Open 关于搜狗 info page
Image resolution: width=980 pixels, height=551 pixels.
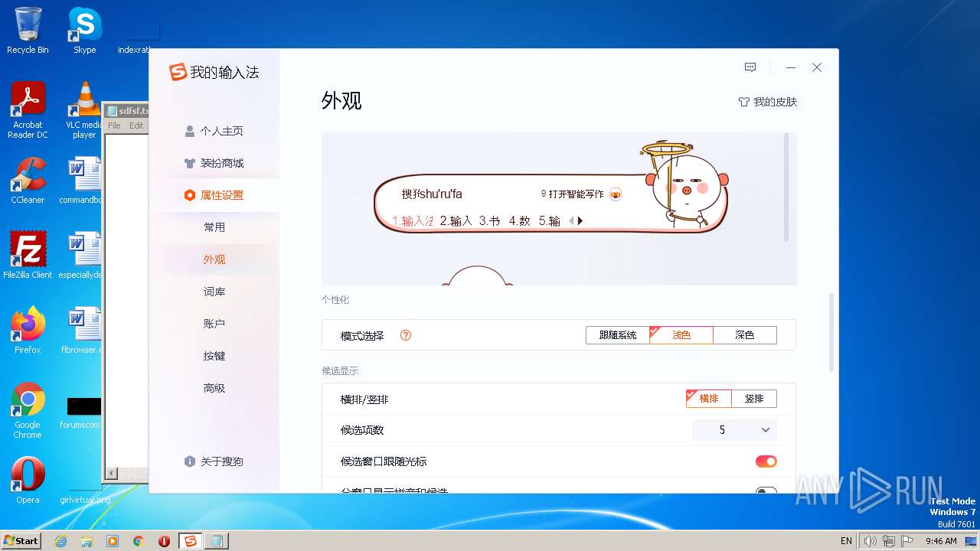coord(214,461)
